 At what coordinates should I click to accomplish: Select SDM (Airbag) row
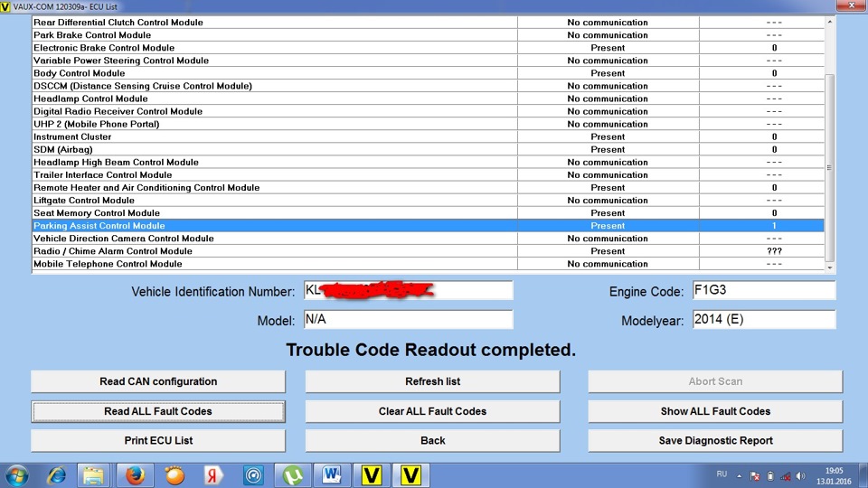point(428,149)
